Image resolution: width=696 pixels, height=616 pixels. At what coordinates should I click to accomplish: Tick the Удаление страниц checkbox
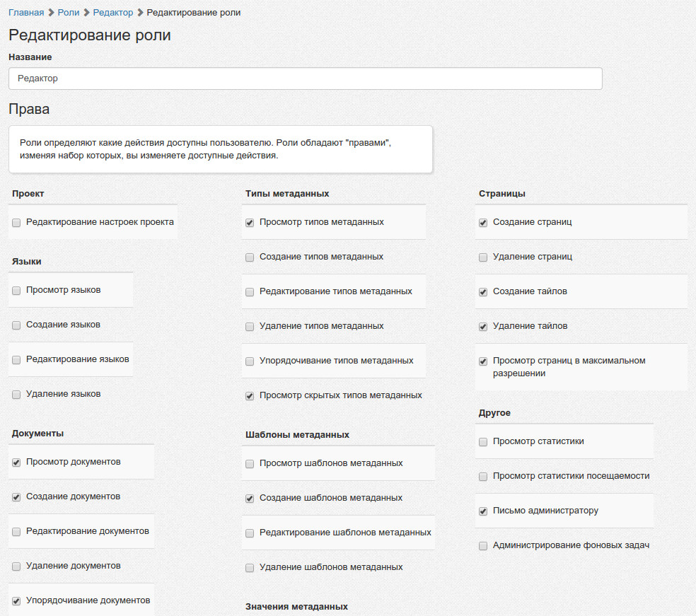pos(483,257)
